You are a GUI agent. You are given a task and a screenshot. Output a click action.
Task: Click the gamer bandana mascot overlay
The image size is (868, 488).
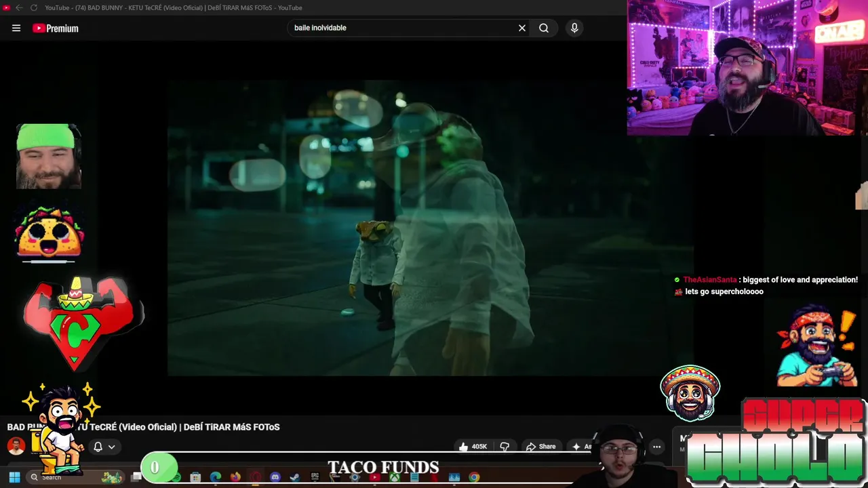tap(817, 347)
